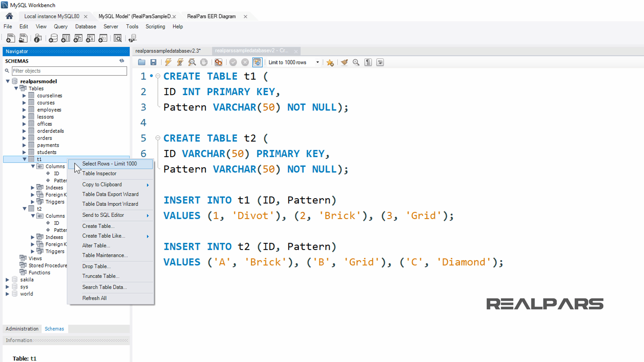Viewport: 644px width, 362px height.
Task: Switch to realparssampledatabasev2 query tab
Action: point(251,51)
